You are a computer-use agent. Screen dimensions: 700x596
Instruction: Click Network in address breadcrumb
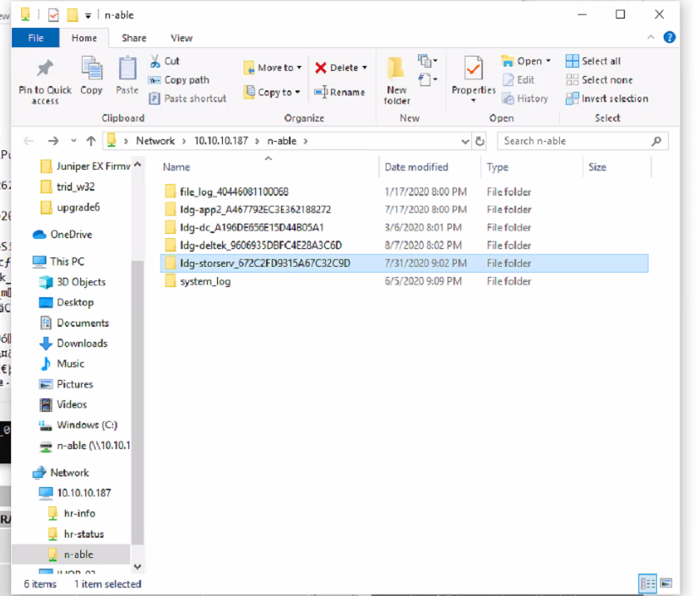pos(155,141)
